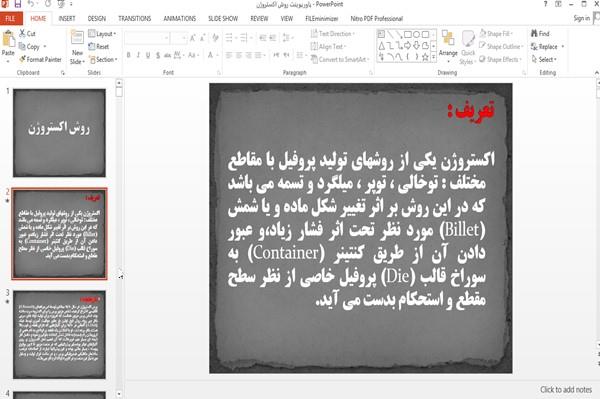Open the Shape Effects dropdown

tap(501, 59)
